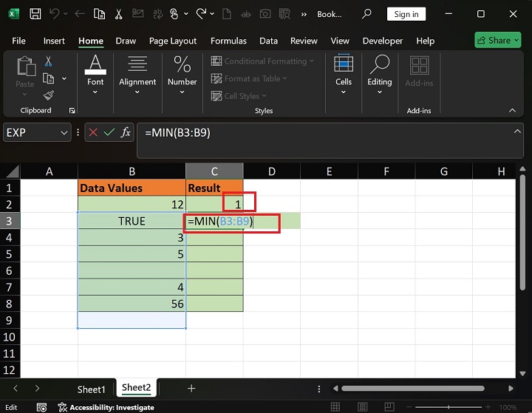Click the Save icon in title bar
Image resolution: width=532 pixels, height=413 pixels.
pos(35,14)
